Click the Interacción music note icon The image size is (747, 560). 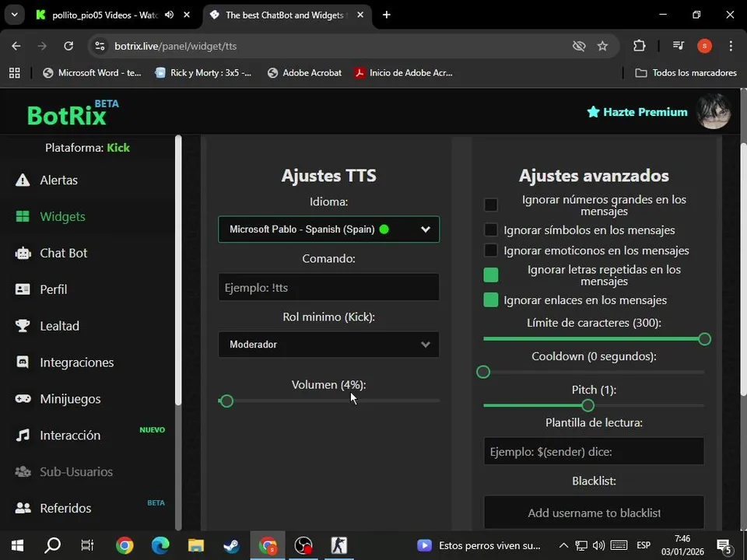(23, 436)
